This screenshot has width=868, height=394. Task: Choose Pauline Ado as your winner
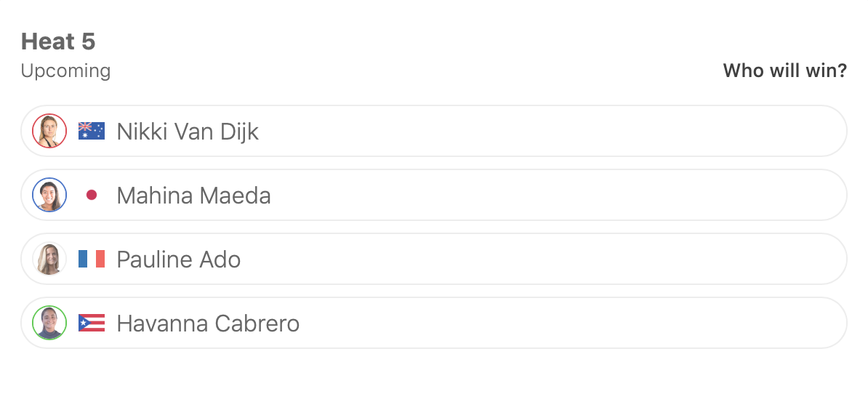click(509, 260)
